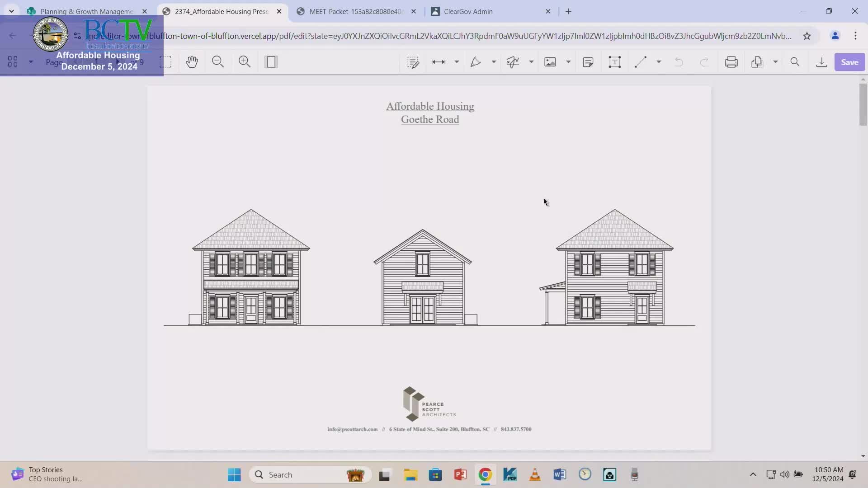
Task: Select the line drawing tool
Action: coord(641,62)
